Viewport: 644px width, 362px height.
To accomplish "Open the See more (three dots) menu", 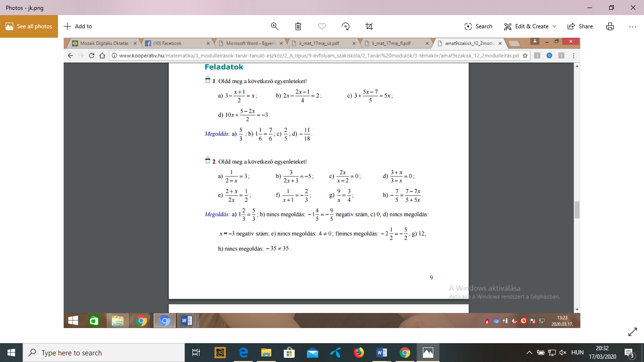I will [x=633, y=26].
